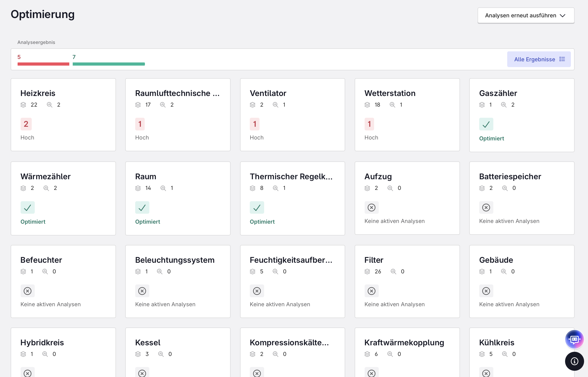This screenshot has height=377, width=588.
Task: Click the list icon in Alle Ergebnisse
Action: point(562,59)
